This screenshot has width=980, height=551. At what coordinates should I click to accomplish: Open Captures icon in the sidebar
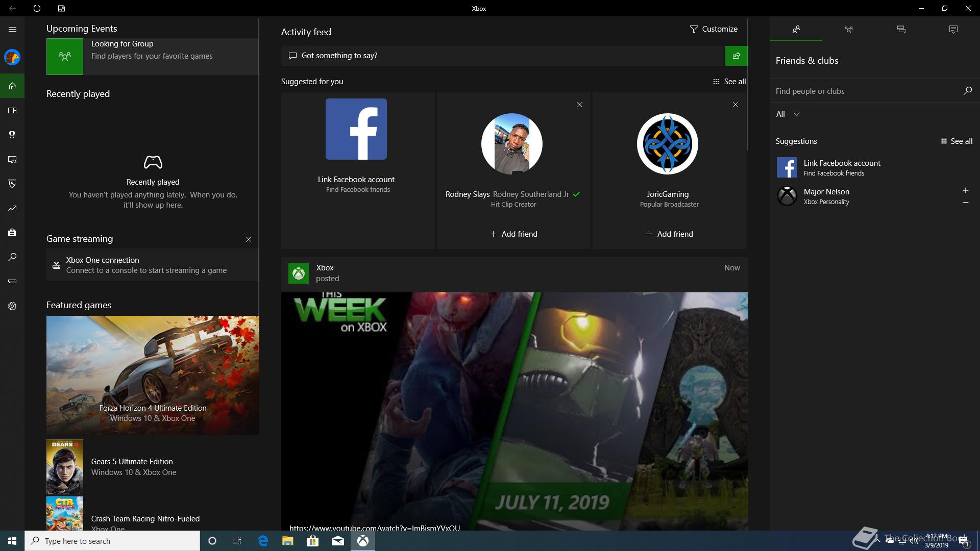[x=12, y=159]
